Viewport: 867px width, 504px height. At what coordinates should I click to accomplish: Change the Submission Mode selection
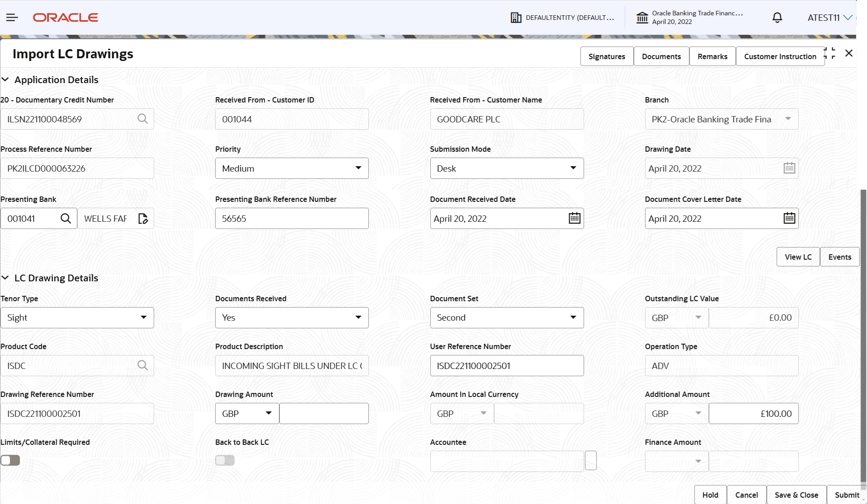coord(573,168)
